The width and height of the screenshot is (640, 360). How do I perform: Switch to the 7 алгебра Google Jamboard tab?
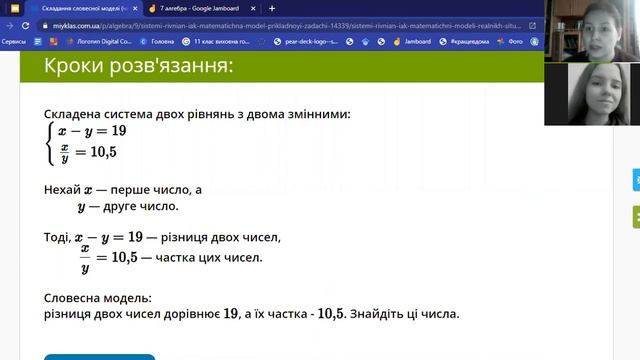(x=199, y=8)
